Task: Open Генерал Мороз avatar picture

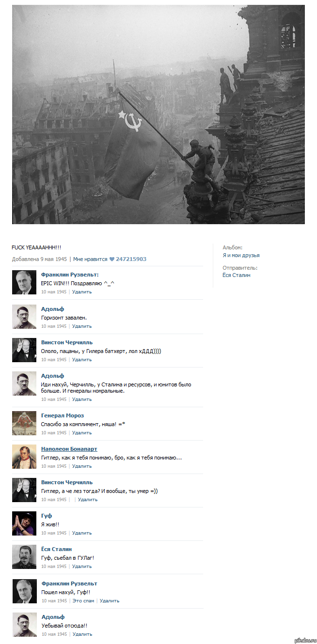Action: (x=24, y=423)
